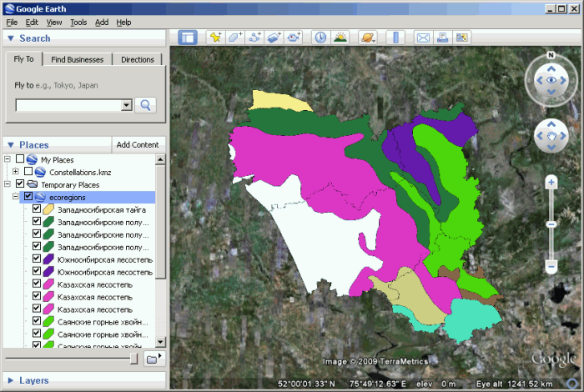Click the Add Polygon toolbar icon
The height and width of the screenshot is (392, 584).
click(234, 38)
